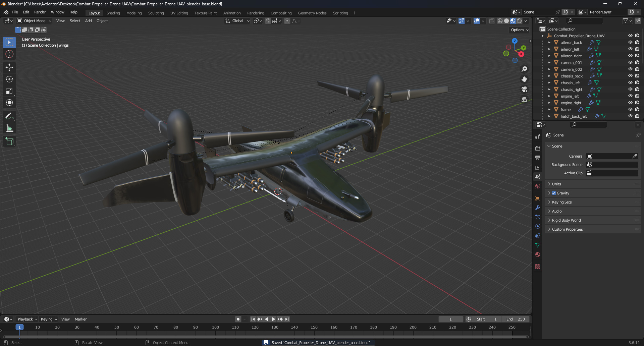Choose the Rotate tool
The width and height of the screenshot is (644, 346).
point(9,79)
